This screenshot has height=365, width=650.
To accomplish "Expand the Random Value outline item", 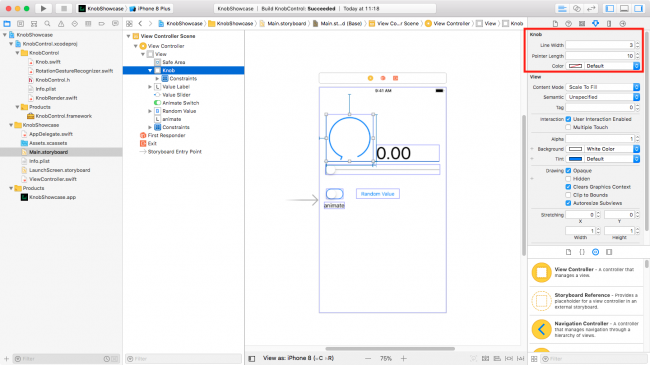I will point(150,111).
